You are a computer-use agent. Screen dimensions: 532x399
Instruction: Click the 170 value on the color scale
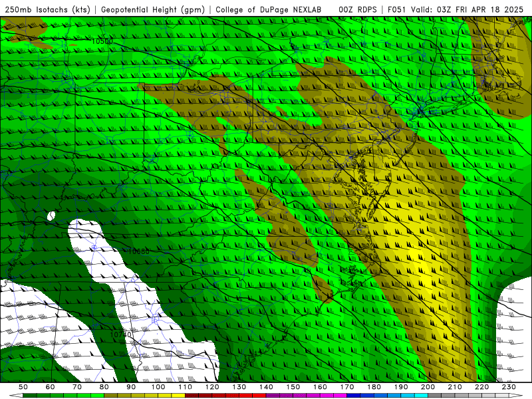(x=347, y=387)
